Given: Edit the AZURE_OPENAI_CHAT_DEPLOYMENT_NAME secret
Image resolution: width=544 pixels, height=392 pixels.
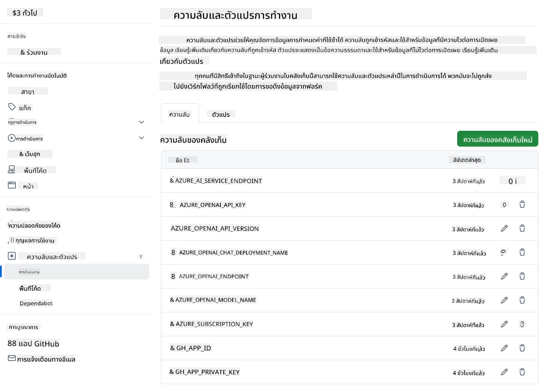Looking at the screenshot, I should tap(504, 252).
